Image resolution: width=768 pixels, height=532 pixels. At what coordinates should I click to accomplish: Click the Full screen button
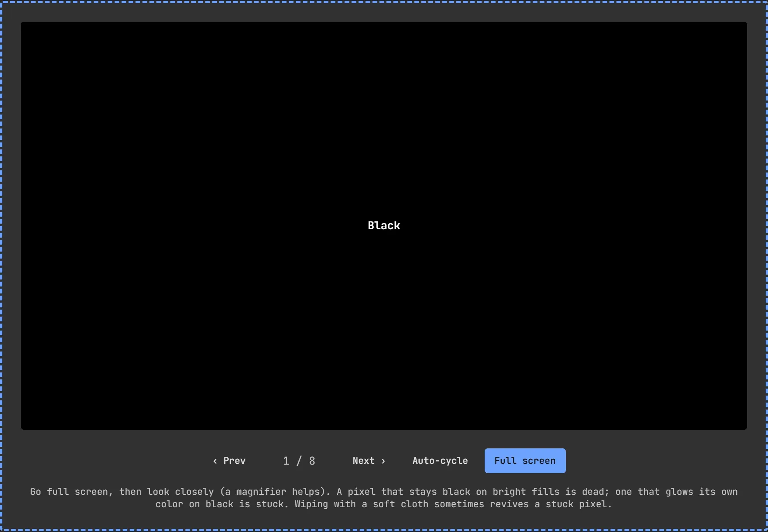click(525, 461)
